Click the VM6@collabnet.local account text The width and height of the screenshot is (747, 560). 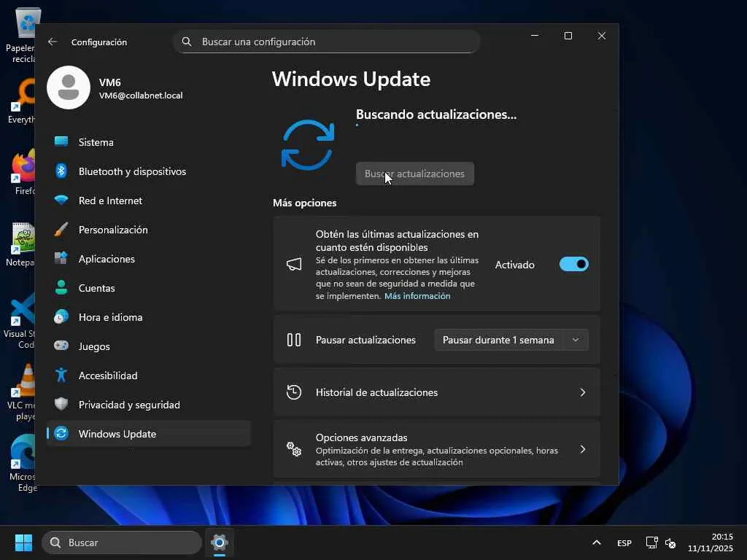(141, 96)
